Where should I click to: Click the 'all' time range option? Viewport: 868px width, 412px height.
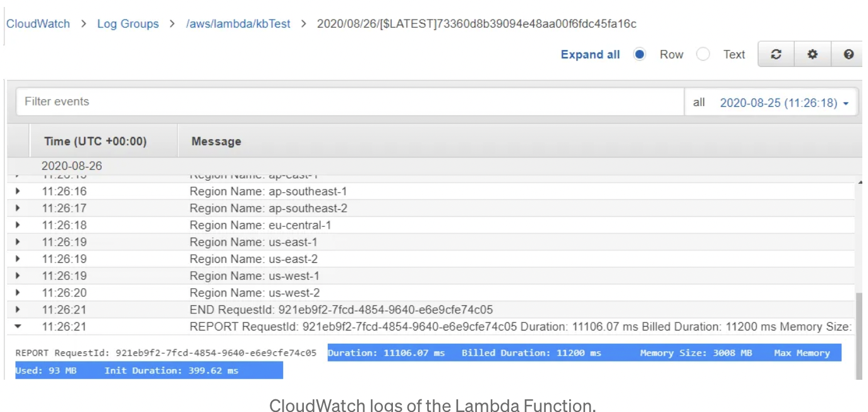point(699,102)
